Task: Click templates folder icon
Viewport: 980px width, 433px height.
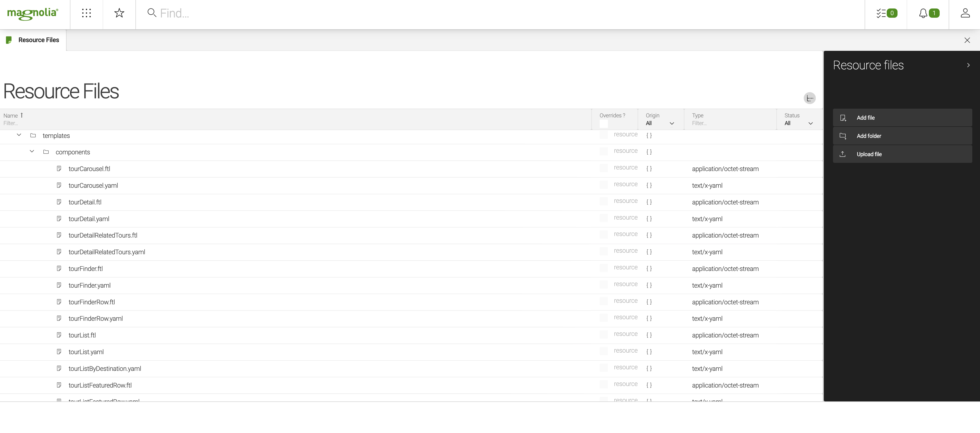Action: coord(33,135)
